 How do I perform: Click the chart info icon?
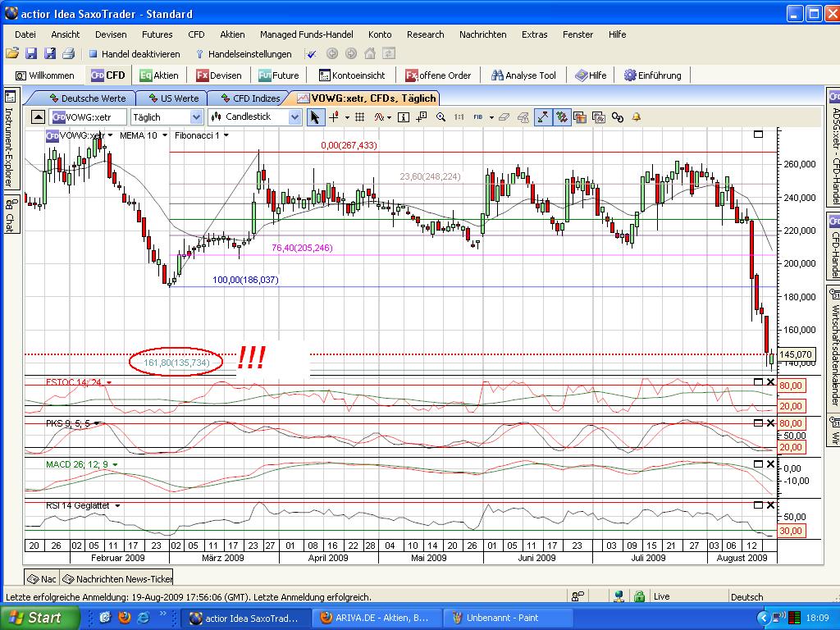[x=403, y=117]
